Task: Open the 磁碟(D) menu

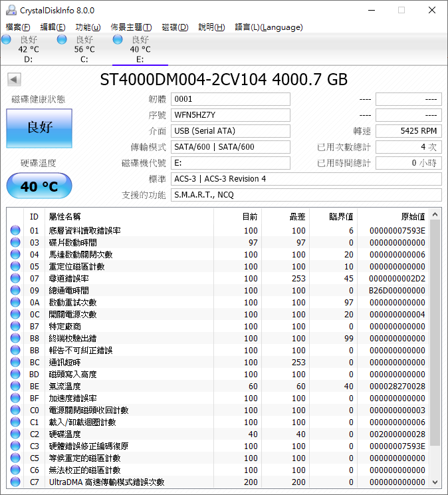Action: [x=175, y=27]
